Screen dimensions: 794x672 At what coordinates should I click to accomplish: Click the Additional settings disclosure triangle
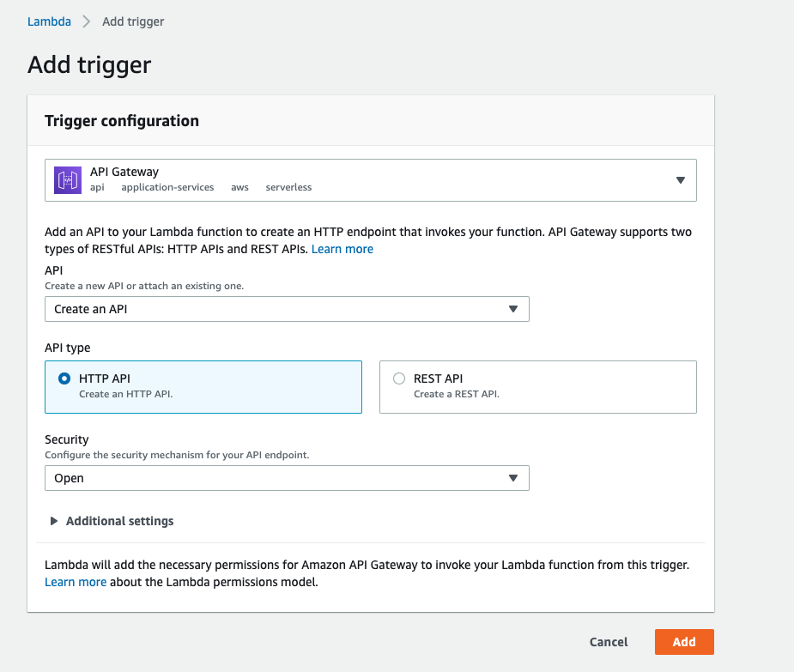[54, 521]
